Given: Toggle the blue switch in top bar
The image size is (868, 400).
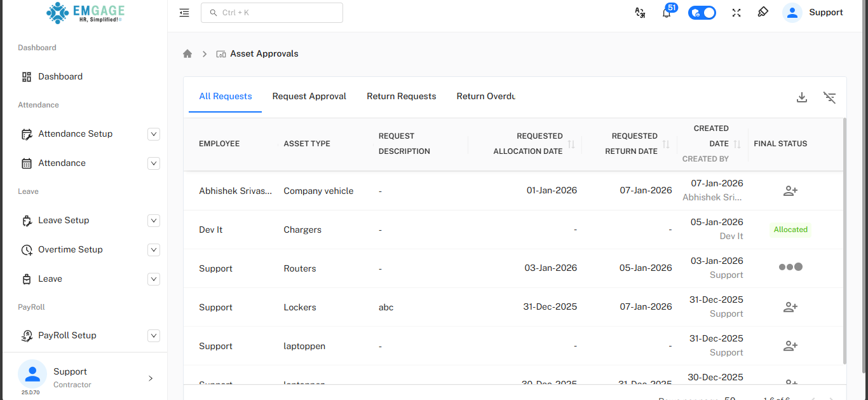Looking at the screenshot, I should coord(702,13).
